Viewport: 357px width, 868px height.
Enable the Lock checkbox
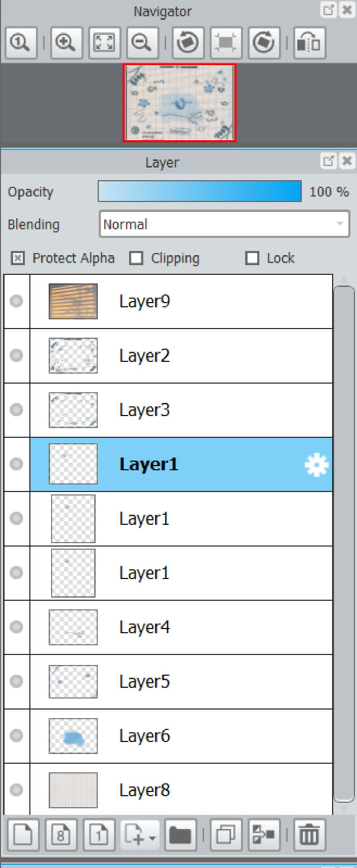[x=252, y=259]
